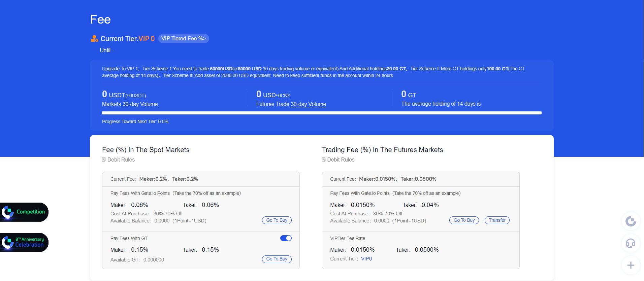The height and width of the screenshot is (281, 644).
Task: Click the Fee (%) In The Spot Markets heading
Action: point(146,150)
